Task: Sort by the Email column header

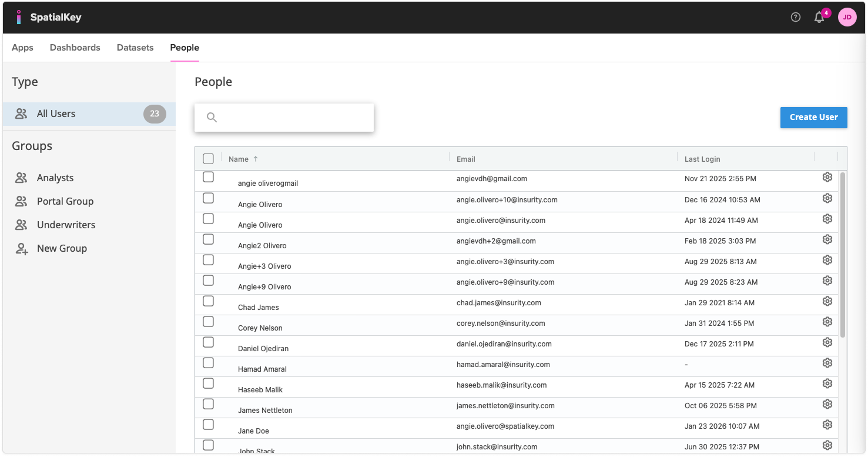Action: coord(465,159)
